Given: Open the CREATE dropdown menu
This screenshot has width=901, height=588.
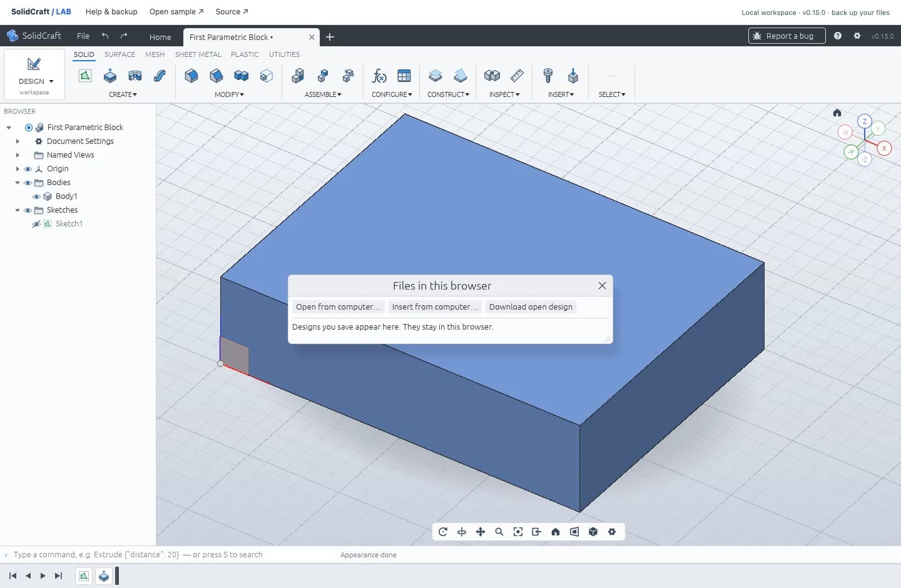Looking at the screenshot, I should [x=123, y=94].
